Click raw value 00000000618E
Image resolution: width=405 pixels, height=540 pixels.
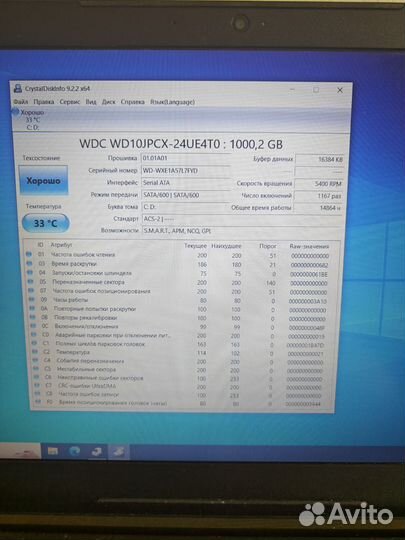(x=309, y=274)
